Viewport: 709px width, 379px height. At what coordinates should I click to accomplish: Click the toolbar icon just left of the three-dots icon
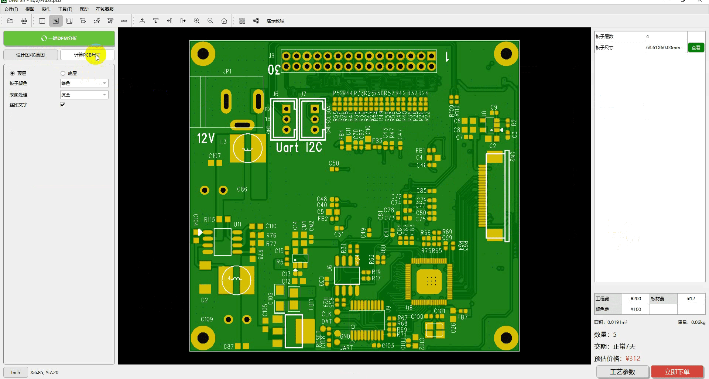pos(110,21)
